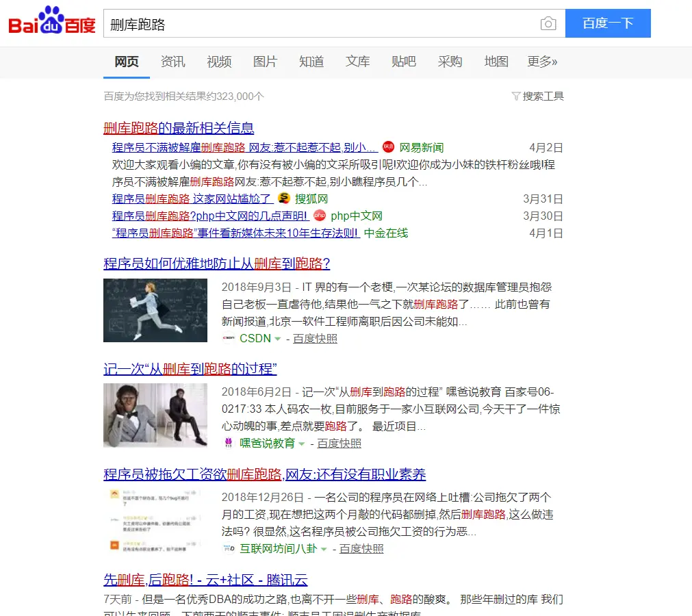Open 百度快照 for 嘿爸说教育 result
This screenshot has height=616, width=692.
339,443
